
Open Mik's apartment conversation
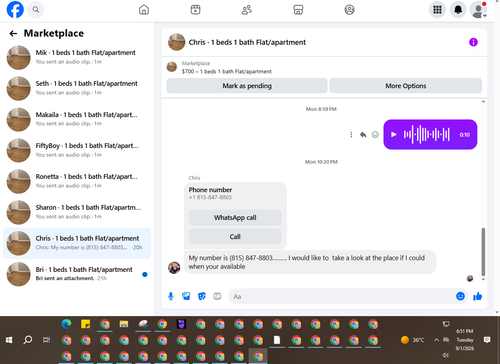pyautogui.click(x=77, y=57)
